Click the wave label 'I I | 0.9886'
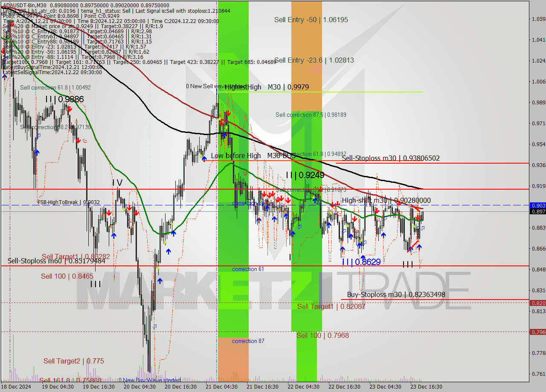Image resolution: width=546 pixels, height=392 pixels. coord(65,99)
